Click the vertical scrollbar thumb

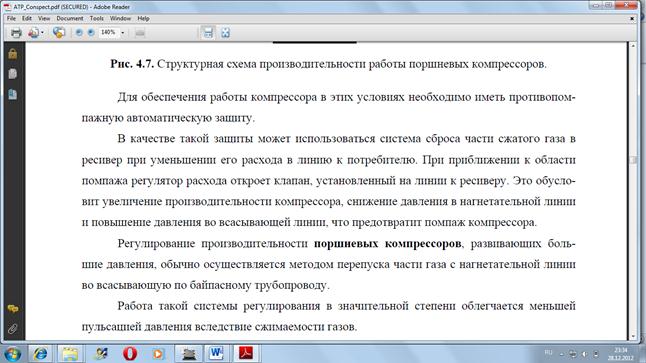click(x=633, y=160)
